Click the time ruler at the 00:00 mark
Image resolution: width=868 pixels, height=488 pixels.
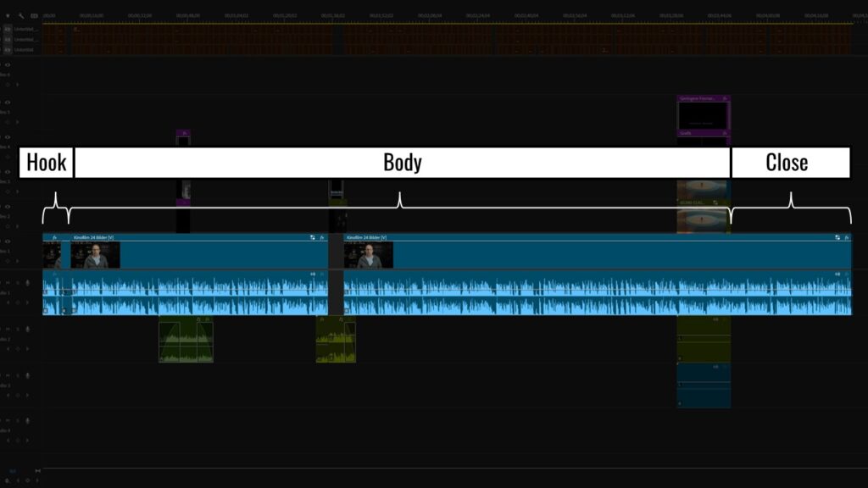[49, 15]
